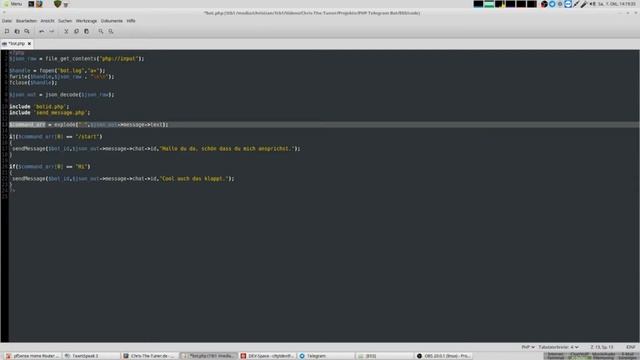Screen dimensions: 640x360
Task: Switch to the BSS taskbar window
Action: [x=385, y=356]
